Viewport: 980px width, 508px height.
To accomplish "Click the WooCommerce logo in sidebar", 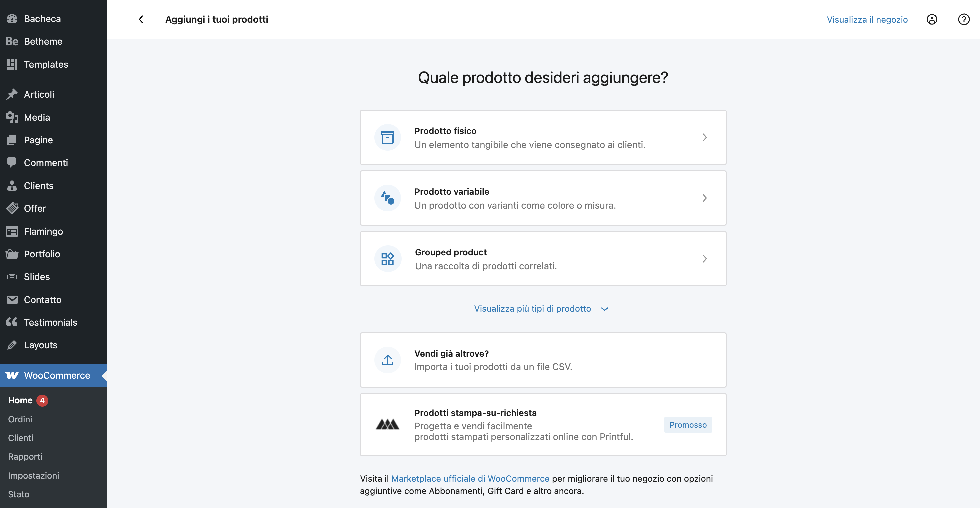I will pos(12,375).
